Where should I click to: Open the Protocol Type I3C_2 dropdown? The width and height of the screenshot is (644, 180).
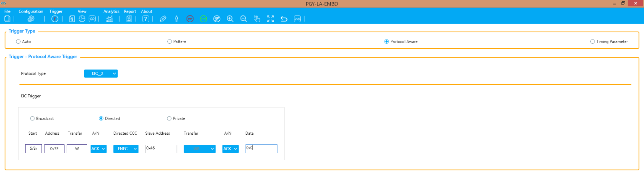[101, 73]
